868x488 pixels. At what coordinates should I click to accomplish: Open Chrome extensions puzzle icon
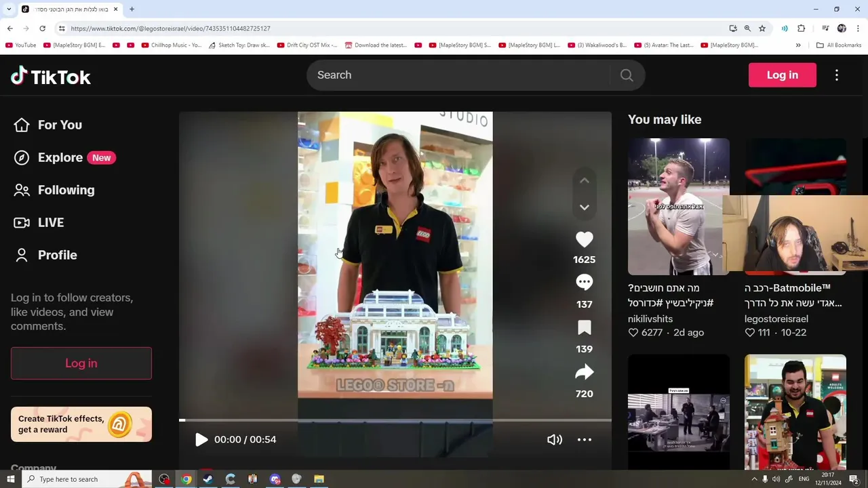(x=802, y=28)
